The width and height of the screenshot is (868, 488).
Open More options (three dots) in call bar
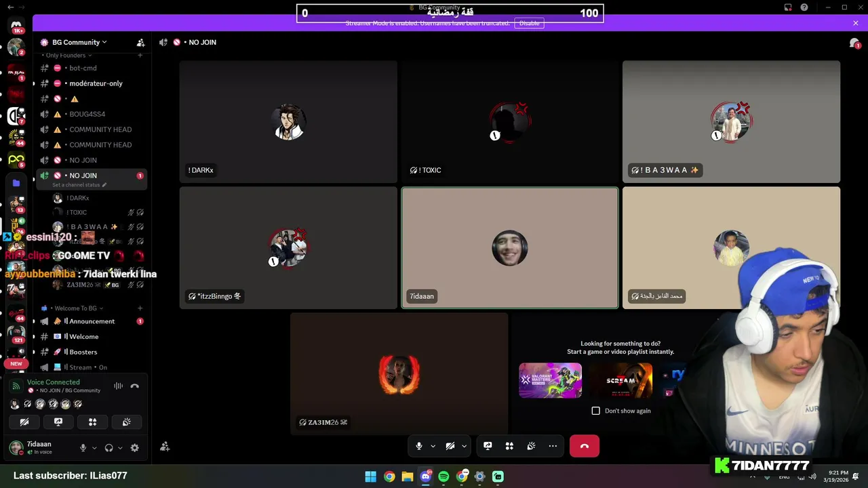[553, 446]
